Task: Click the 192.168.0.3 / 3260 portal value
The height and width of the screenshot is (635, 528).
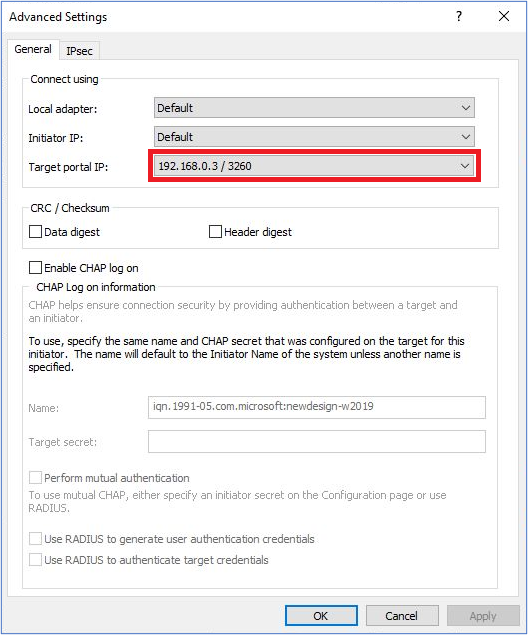Action: click(205, 166)
